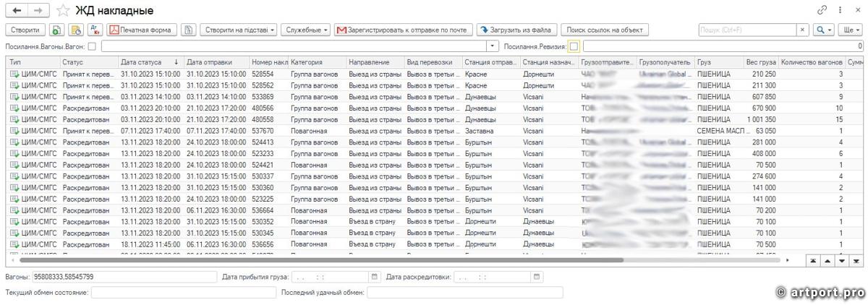Add ЖД накладные to favorites star
Screen dimensions: 868x305
pos(64,11)
